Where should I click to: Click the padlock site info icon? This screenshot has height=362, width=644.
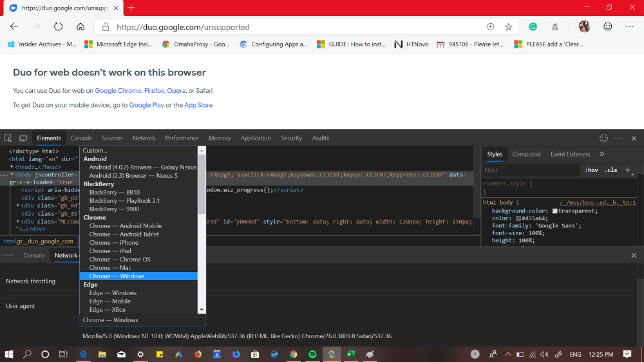(106, 27)
